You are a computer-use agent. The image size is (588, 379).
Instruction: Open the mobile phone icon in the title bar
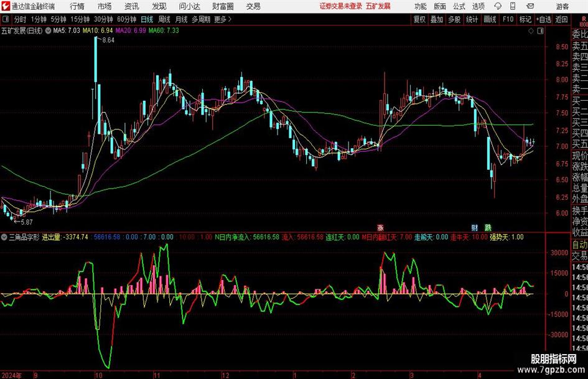pyautogui.click(x=513, y=6)
